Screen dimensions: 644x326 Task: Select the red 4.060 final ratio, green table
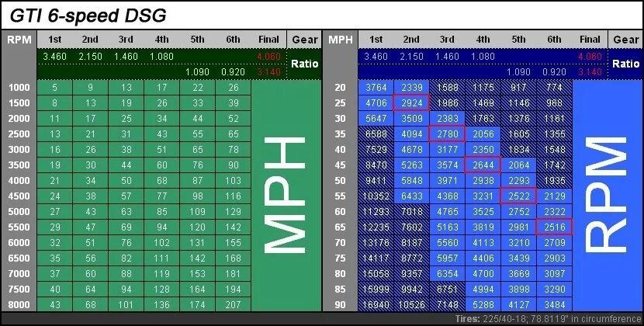(268, 57)
